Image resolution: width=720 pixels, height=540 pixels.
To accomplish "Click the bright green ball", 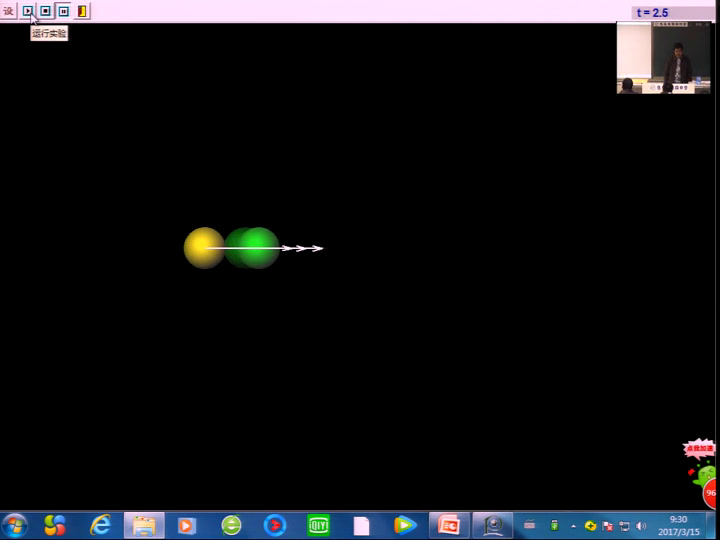I will 261,248.
